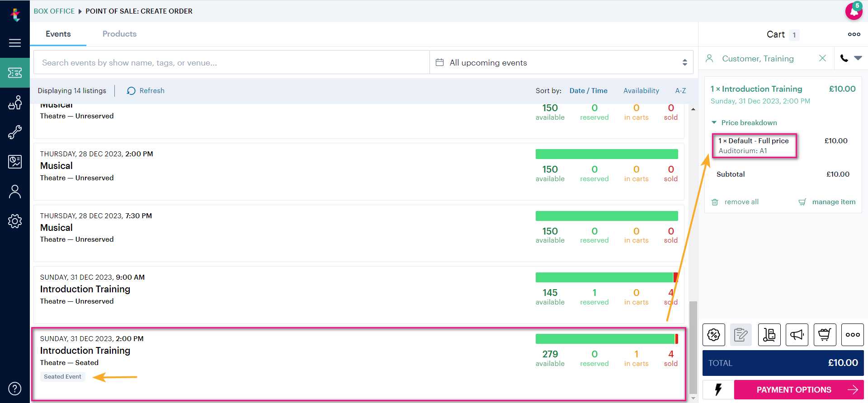
Task: Refresh the event listings
Action: point(146,91)
